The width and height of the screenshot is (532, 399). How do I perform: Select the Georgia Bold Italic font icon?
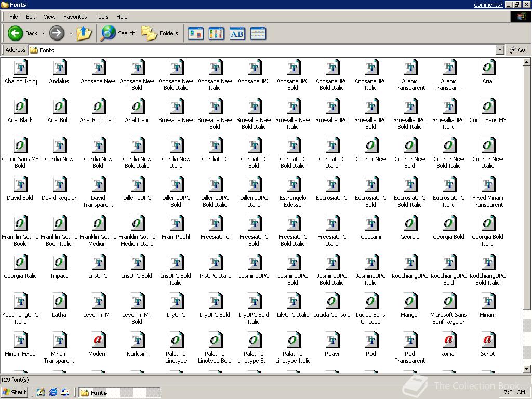tap(488, 223)
